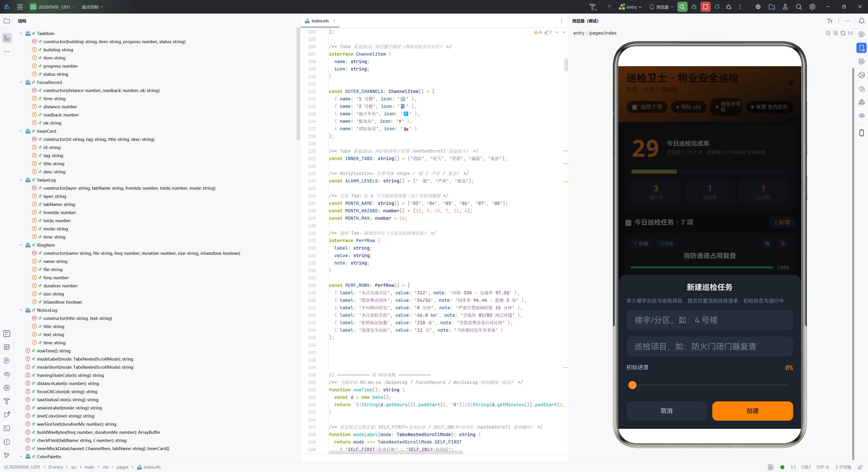Open the more tool windows ellipsis
868x472 pixels.
[7, 52]
